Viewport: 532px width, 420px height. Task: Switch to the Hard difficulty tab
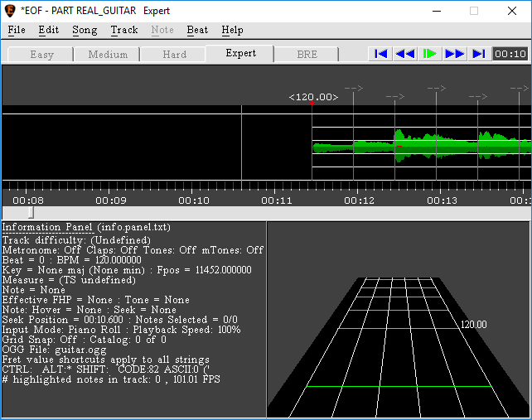tap(174, 55)
